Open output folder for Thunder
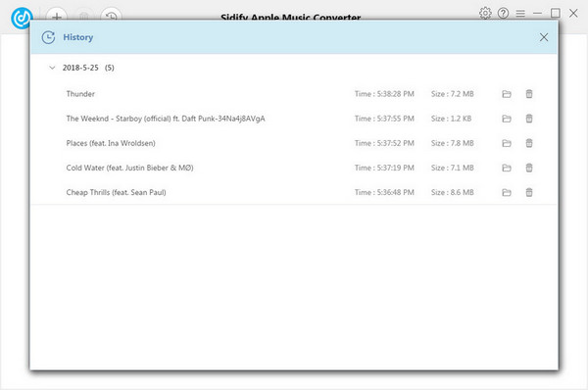 click(x=507, y=94)
